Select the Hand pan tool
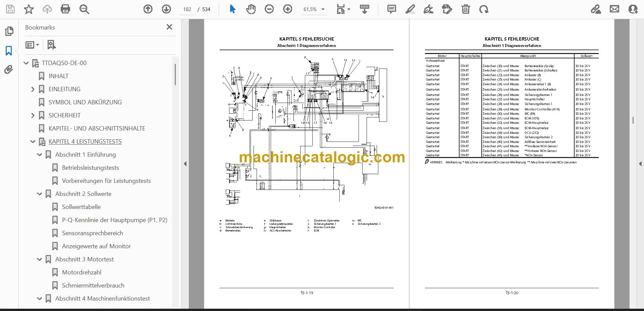This screenshot has height=311, width=644. 251,9
